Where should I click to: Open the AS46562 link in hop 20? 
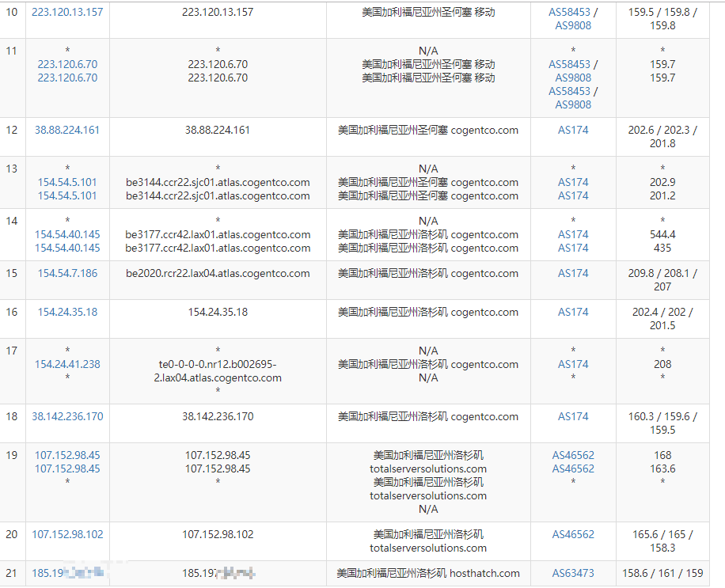point(573,534)
